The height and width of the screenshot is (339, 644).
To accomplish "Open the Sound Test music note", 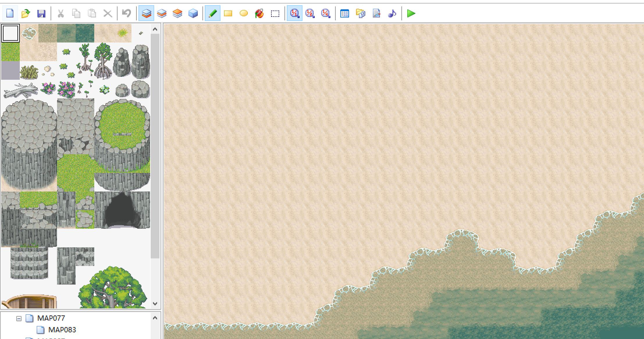I will (x=392, y=13).
